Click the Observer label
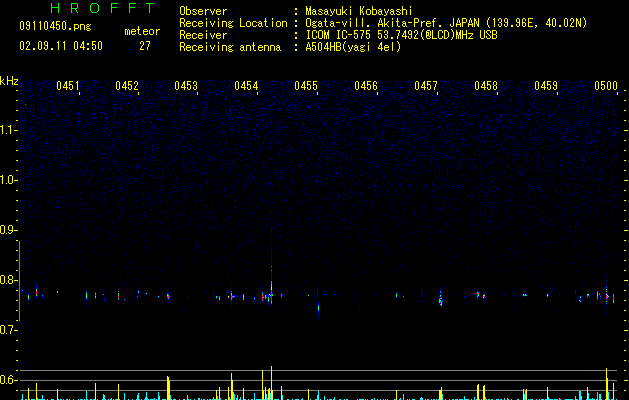The height and width of the screenshot is (400, 629). (203, 11)
